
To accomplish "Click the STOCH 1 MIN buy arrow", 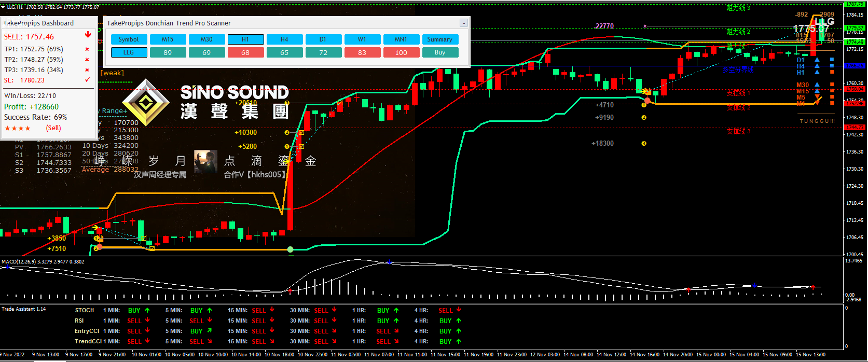I will (x=147, y=310).
